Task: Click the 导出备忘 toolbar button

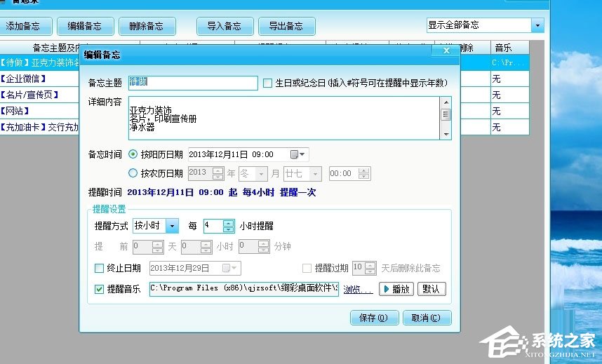Action: 286,26
